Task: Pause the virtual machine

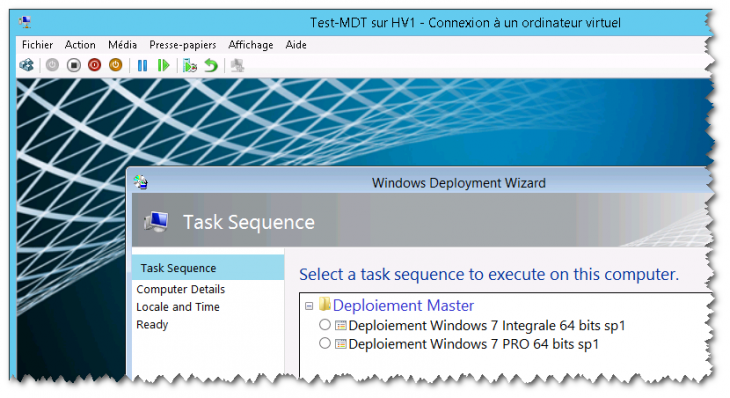Action: coord(142,66)
